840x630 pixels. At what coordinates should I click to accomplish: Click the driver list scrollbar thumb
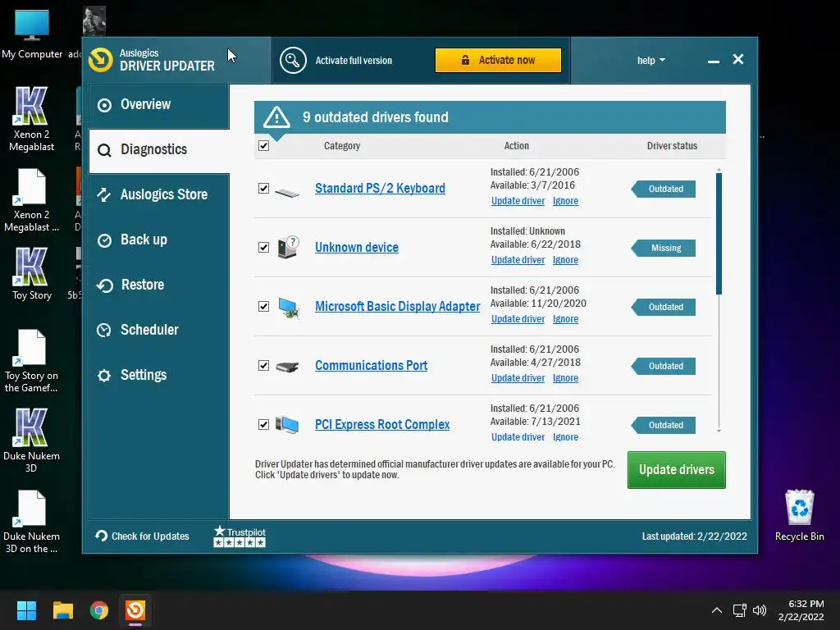click(719, 234)
